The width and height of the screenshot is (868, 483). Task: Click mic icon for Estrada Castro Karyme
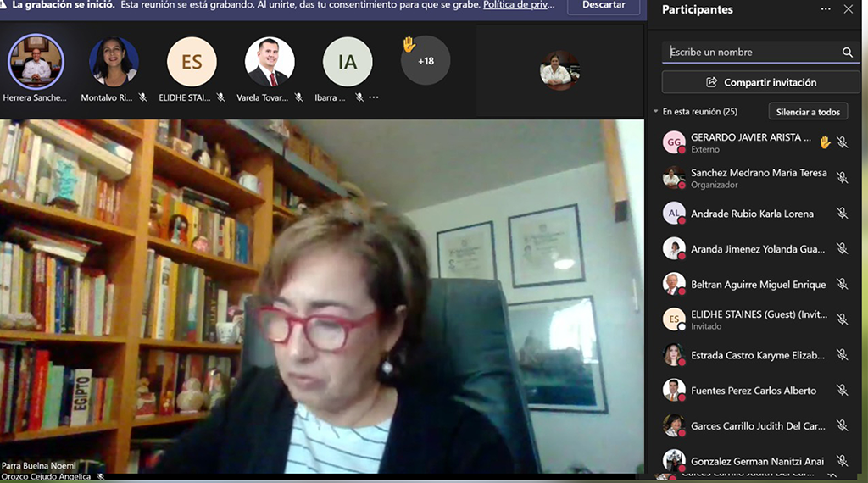tap(842, 355)
